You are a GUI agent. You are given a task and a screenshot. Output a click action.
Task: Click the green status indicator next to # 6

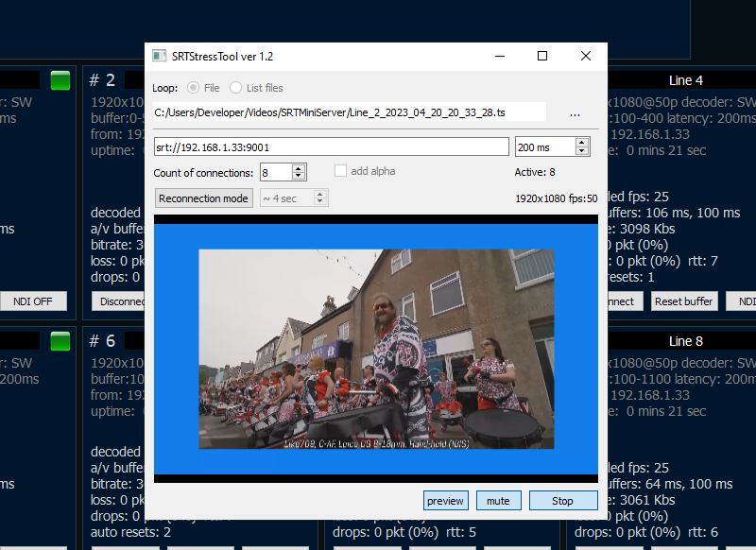click(60, 341)
